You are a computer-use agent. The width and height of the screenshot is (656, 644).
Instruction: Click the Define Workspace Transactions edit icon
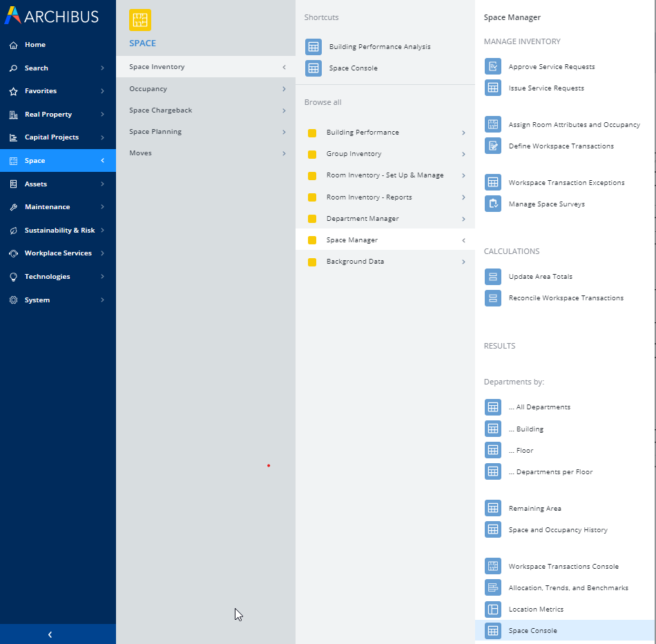493,146
